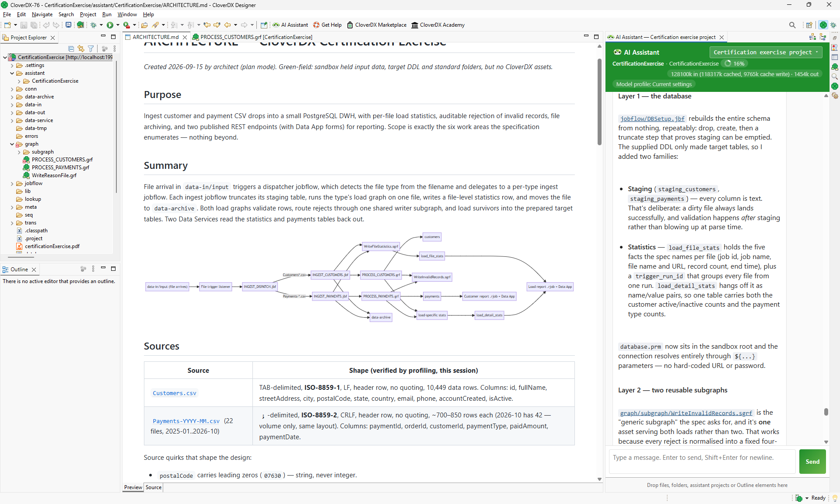Collapse the graph folder
840x504 pixels.
(12, 144)
